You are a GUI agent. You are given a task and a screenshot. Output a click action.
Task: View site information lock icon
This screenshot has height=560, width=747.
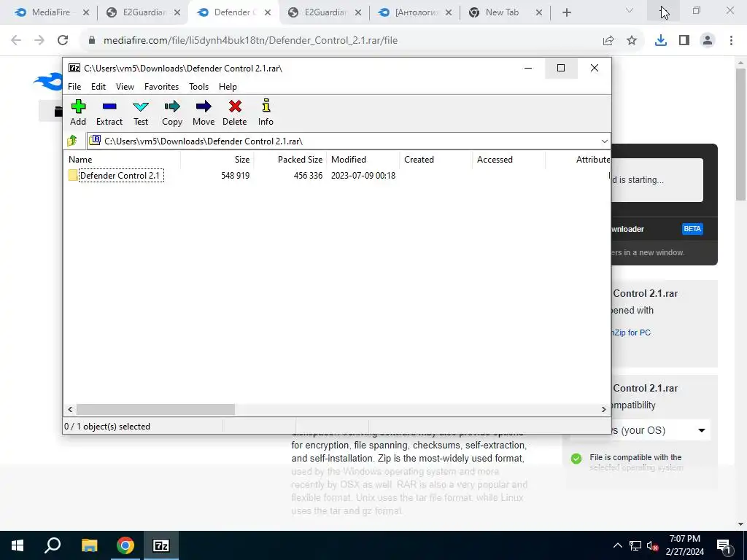(x=92, y=41)
